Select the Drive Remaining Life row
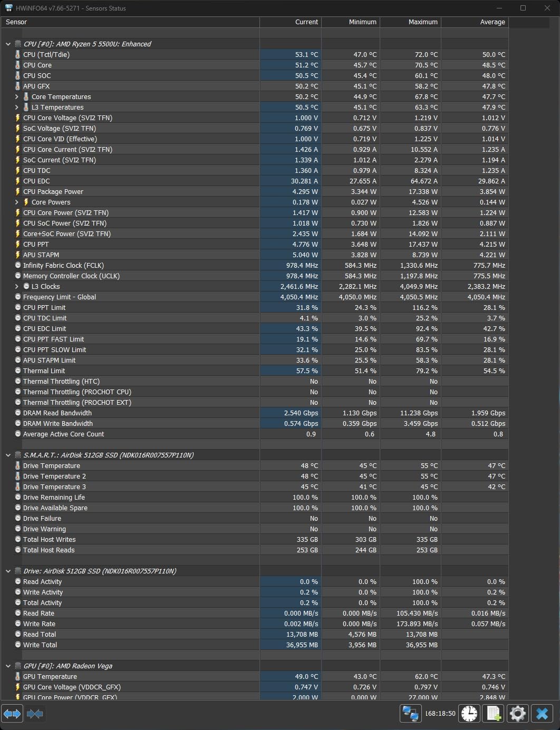560x730 pixels. (x=54, y=498)
